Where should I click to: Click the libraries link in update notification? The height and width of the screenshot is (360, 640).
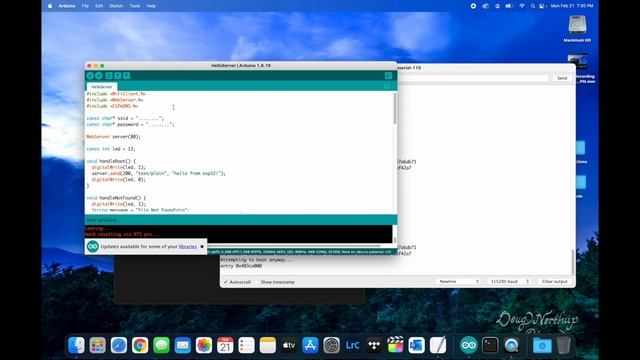click(x=188, y=247)
